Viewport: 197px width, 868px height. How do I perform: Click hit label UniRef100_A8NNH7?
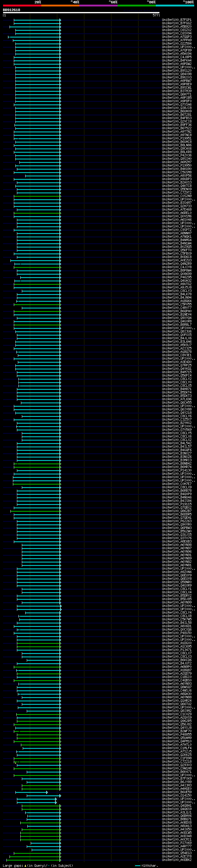click(176, 233)
